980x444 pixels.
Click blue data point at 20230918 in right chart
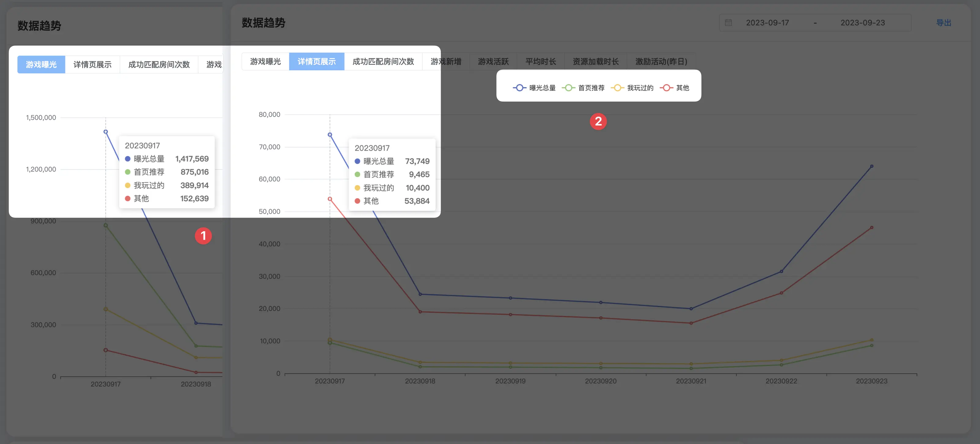tap(420, 294)
